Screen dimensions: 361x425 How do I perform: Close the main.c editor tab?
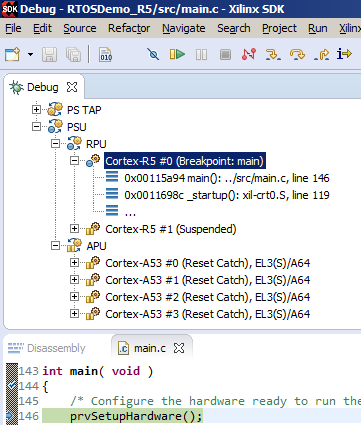coord(179,348)
